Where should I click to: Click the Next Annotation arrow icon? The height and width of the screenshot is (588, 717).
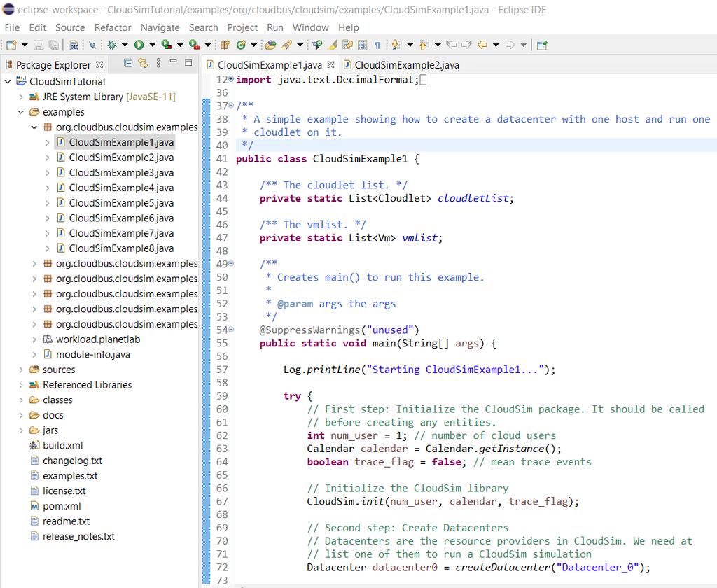coord(396,45)
